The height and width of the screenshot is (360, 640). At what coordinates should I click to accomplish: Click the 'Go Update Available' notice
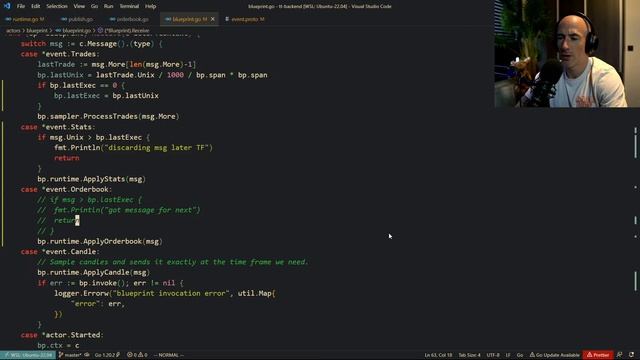click(x=554, y=355)
